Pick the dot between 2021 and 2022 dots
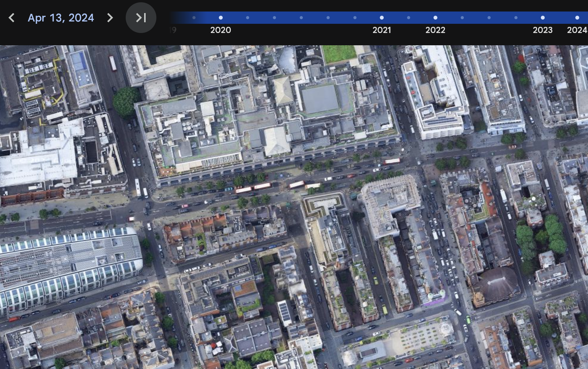588x369 pixels. click(409, 18)
